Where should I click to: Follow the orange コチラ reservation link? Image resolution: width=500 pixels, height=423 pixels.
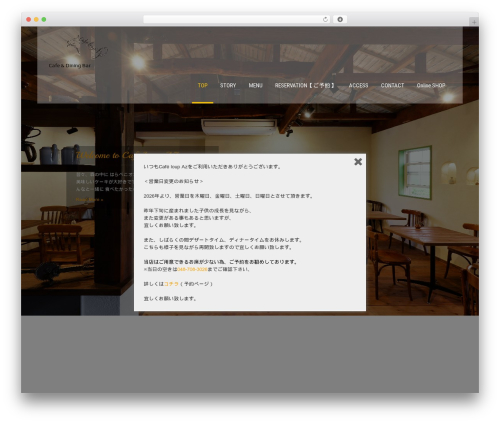[x=171, y=284]
